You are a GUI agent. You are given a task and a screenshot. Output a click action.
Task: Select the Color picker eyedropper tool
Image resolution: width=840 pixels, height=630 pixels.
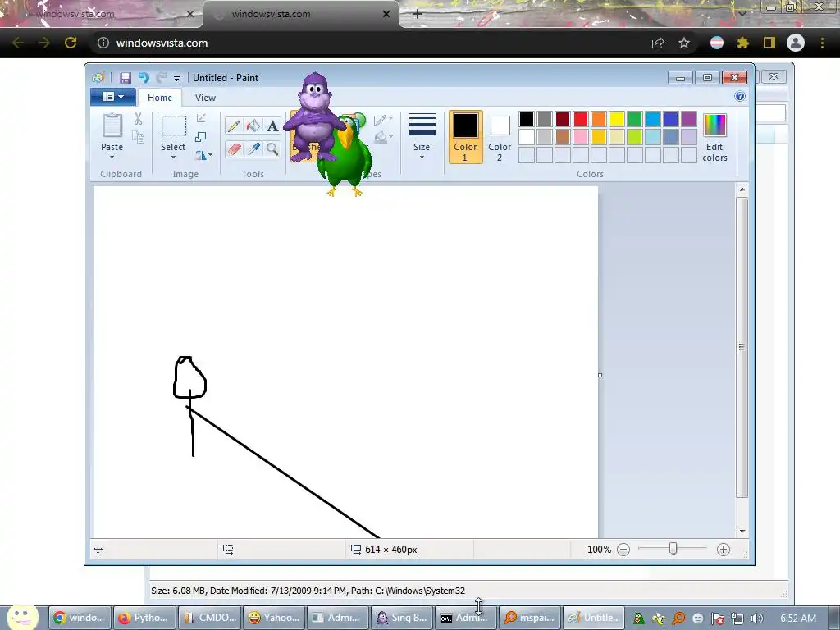253,148
